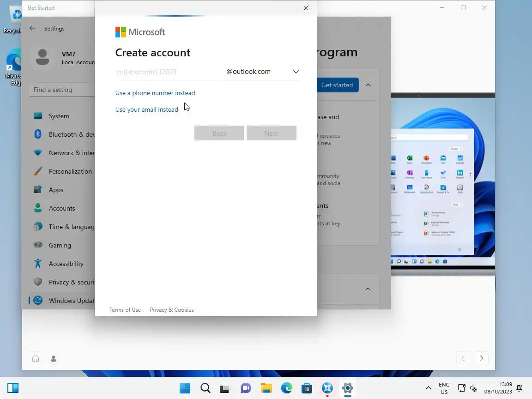The width and height of the screenshot is (532, 399).
Task: Click the Find a setting search box
Action: [x=62, y=90]
